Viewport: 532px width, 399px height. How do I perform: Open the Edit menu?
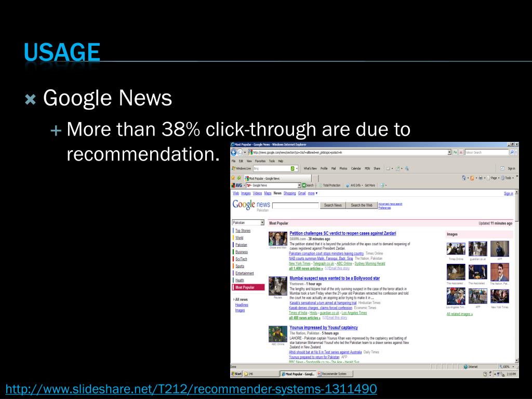pos(241,161)
